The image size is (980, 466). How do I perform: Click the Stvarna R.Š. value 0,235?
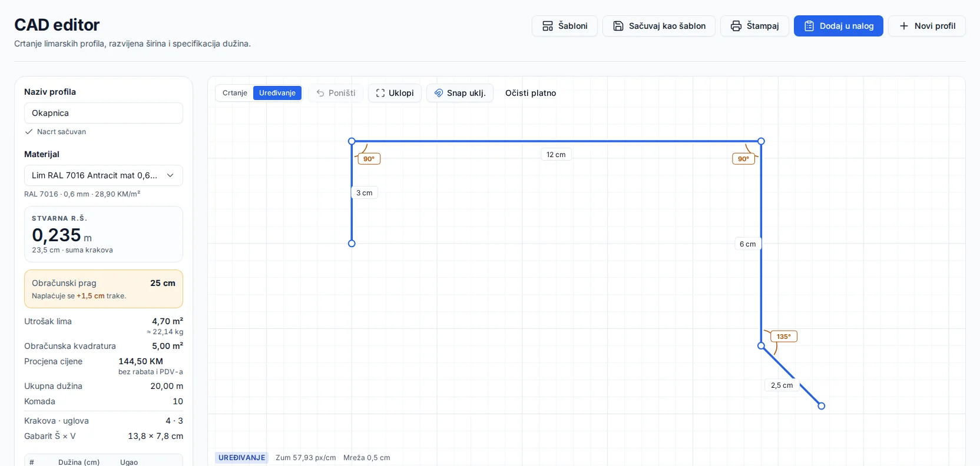pyautogui.click(x=57, y=235)
